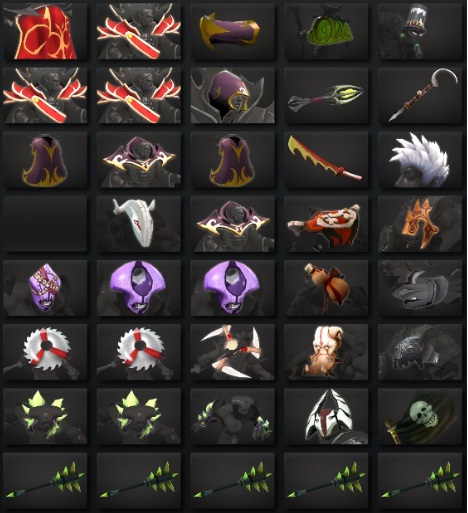The height and width of the screenshot is (513, 468).
Task: Click the red and white rolled shoulder armor
Action: tap(326, 224)
